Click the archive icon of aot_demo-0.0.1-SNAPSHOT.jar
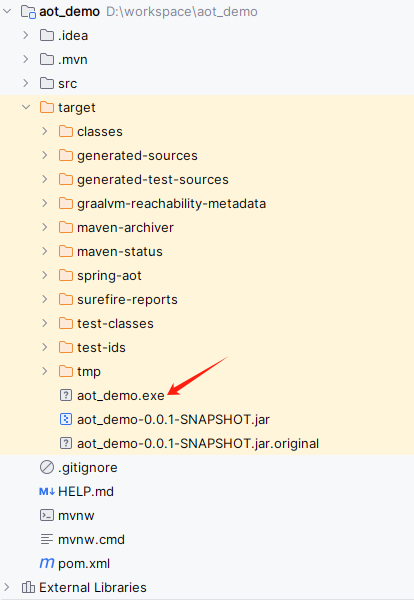This screenshot has height=600, width=414. tap(66, 419)
